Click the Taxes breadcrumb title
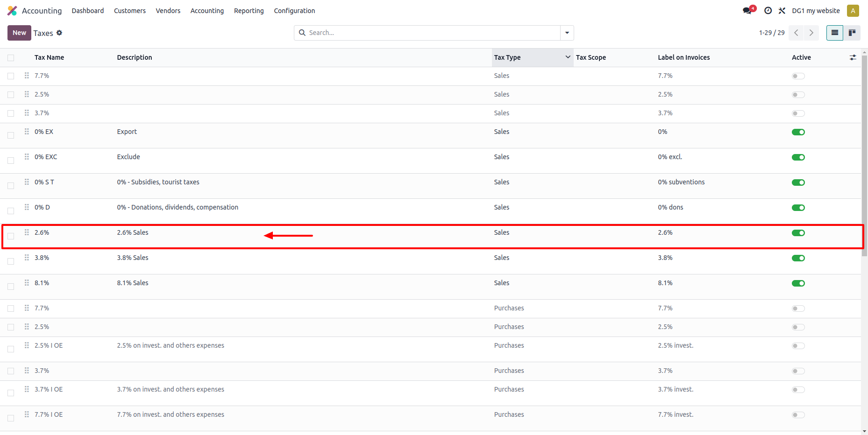The width and height of the screenshot is (868, 435). 43,33
